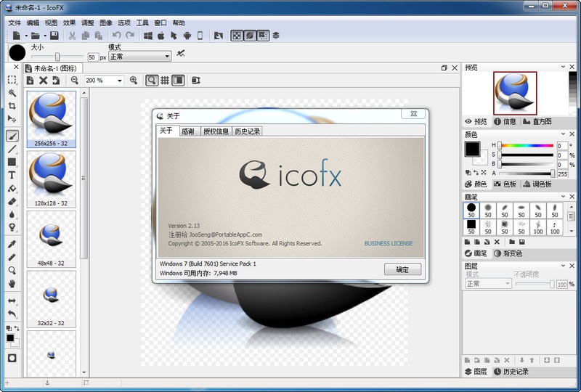Click the H hue slider
This screenshot has width=581, height=392.
click(526, 145)
